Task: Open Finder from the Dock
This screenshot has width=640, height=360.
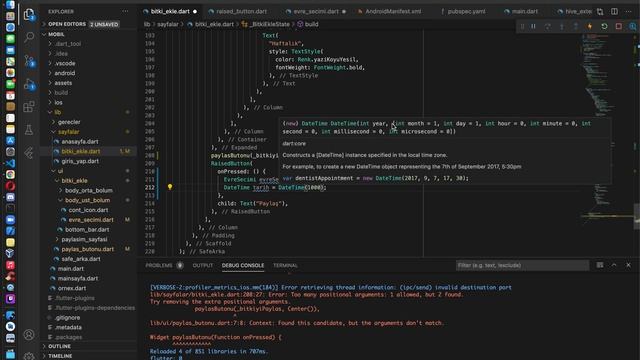Action: point(10,5)
